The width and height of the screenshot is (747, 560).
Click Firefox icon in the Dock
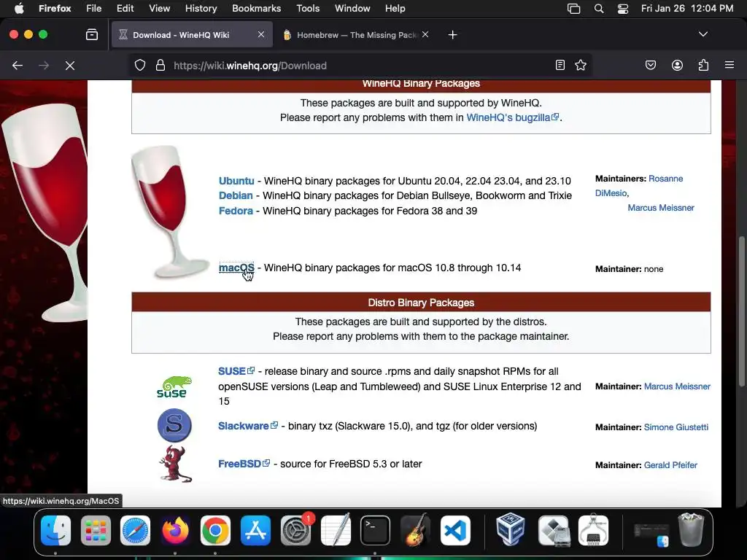(x=175, y=531)
